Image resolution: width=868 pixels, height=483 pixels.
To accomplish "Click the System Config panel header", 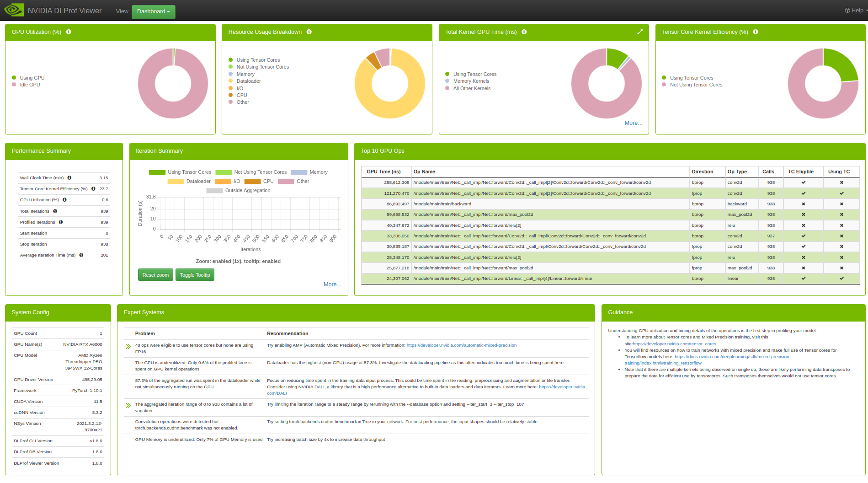I will coord(58,312).
